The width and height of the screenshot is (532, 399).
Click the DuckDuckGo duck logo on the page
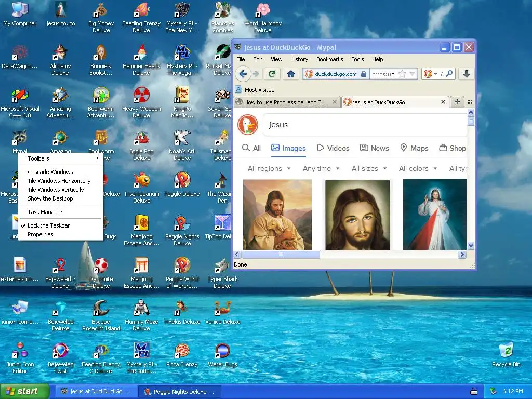coord(248,125)
